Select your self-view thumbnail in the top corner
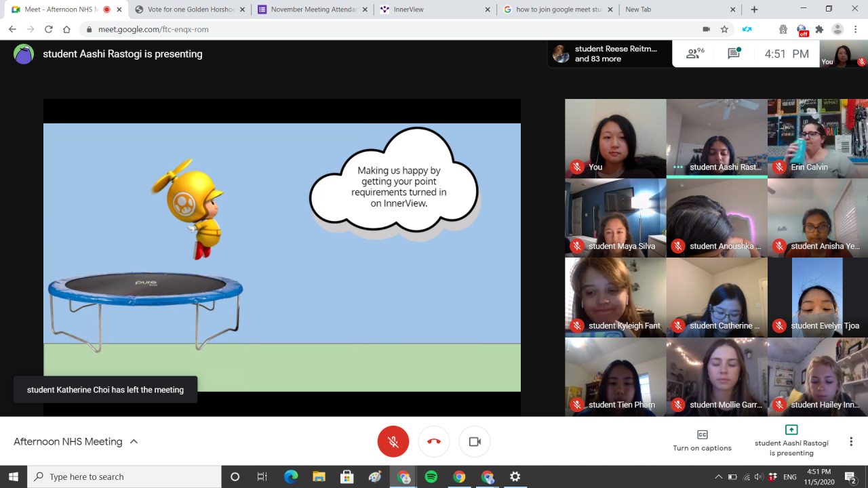This screenshot has width=868, height=488. click(x=844, y=54)
